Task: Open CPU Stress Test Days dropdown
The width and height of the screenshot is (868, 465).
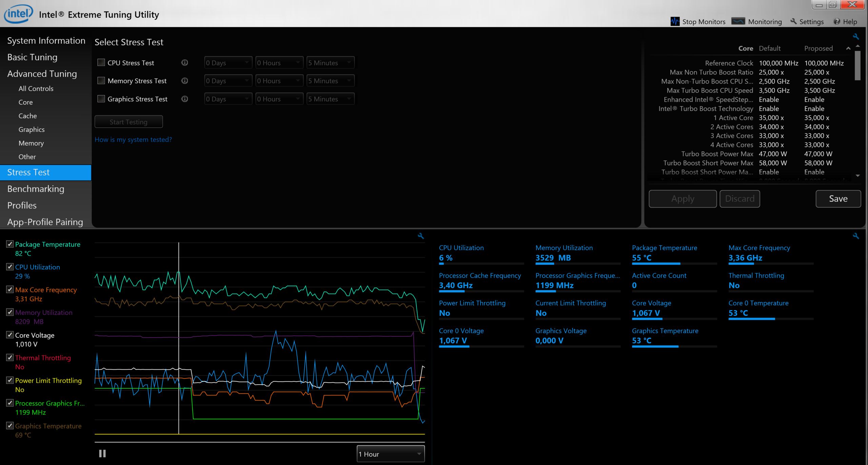Action: click(x=228, y=63)
